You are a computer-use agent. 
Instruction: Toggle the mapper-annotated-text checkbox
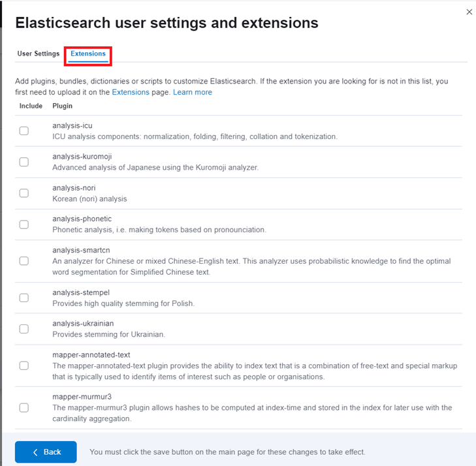coord(24,365)
